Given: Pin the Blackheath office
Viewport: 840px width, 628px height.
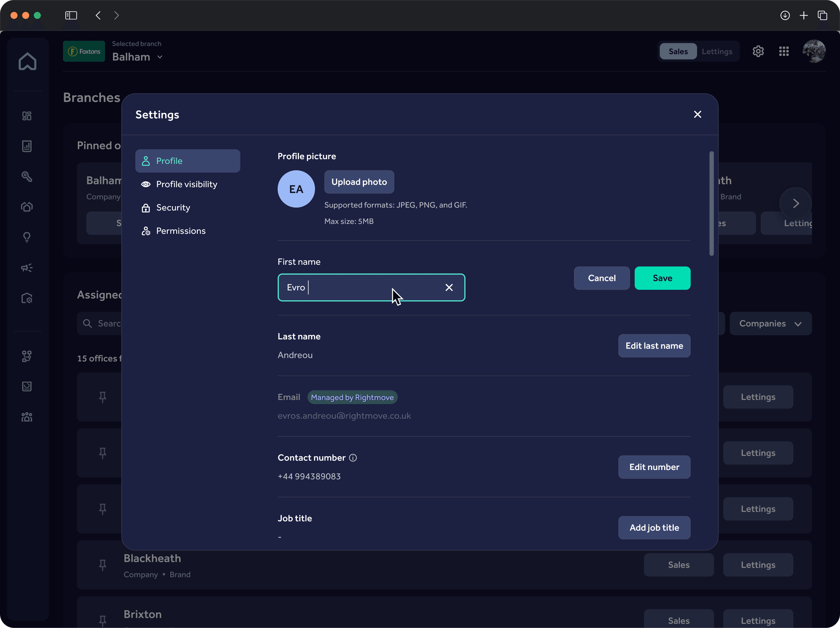Looking at the screenshot, I should pos(103,565).
